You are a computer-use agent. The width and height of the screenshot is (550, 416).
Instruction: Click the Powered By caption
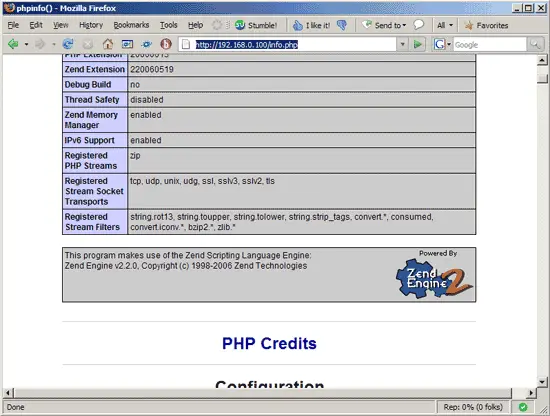pos(438,253)
